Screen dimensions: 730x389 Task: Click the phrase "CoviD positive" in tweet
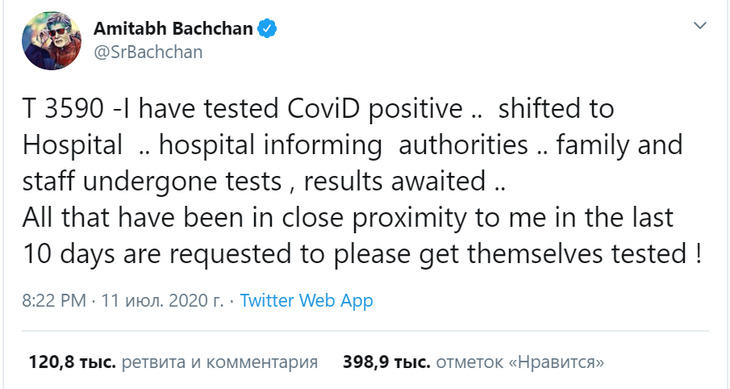pyautogui.click(x=375, y=109)
